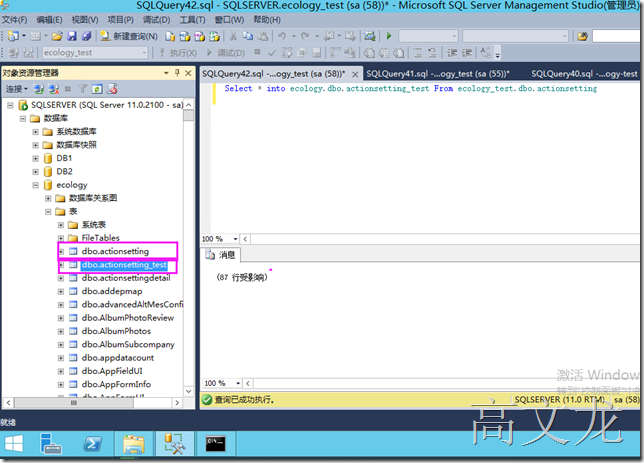
Task: Click the Disconnect icon in Object Explorer
Action: [x=53, y=89]
